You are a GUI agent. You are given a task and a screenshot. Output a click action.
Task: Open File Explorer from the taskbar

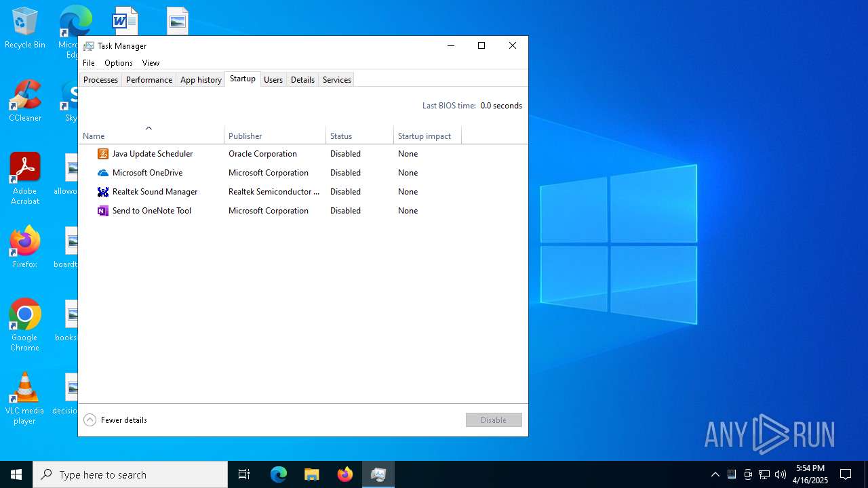[x=311, y=474]
